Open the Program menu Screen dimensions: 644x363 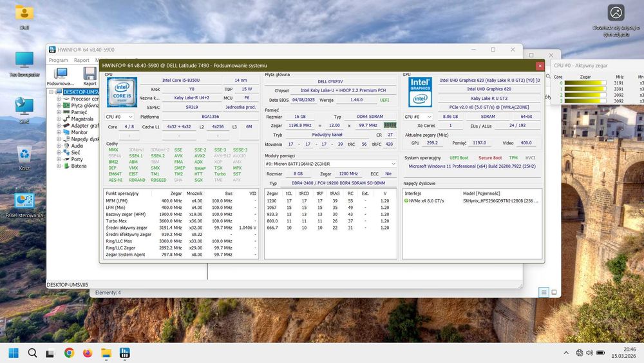(59, 60)
